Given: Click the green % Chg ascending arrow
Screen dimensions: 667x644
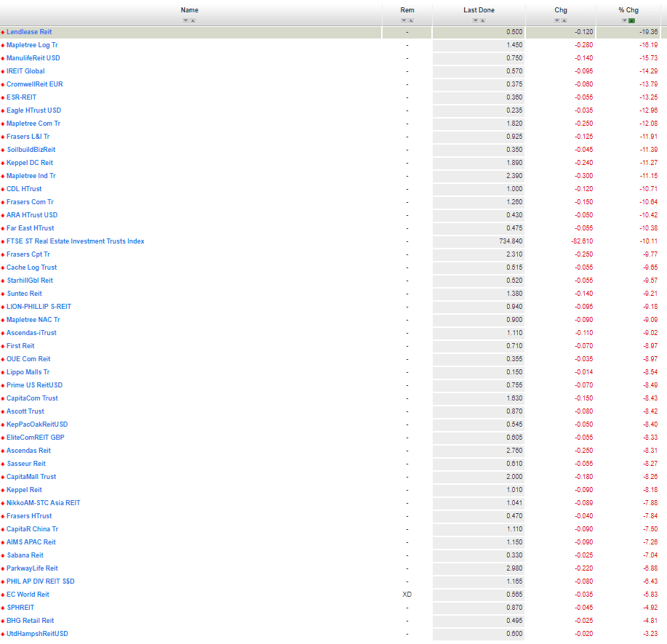Looking at the screenshot, I should click(x=631, y=21).
